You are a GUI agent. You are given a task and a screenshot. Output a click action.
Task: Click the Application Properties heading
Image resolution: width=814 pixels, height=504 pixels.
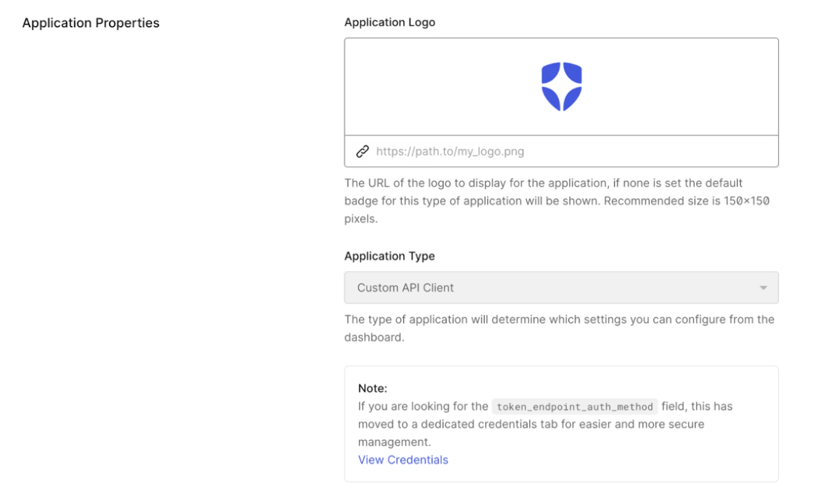91,23
